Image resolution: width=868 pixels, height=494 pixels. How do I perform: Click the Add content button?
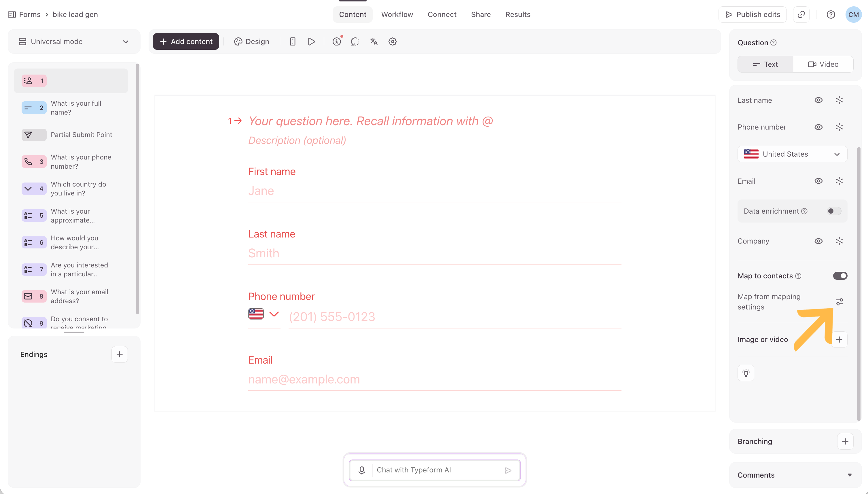point(186,41)
